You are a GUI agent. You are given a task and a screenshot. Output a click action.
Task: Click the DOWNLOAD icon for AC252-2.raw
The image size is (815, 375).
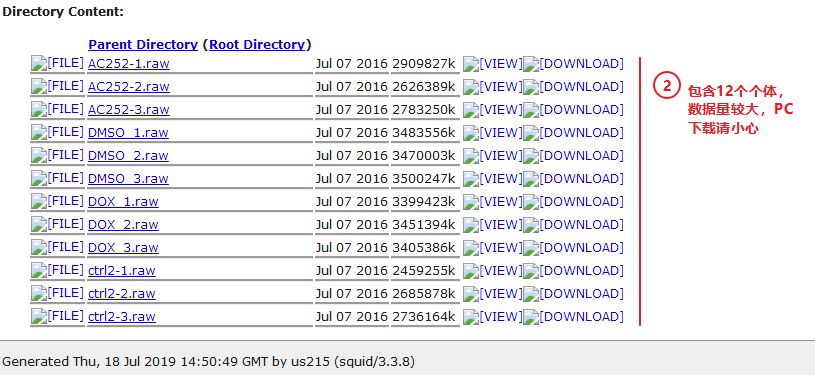coord(573,87)
